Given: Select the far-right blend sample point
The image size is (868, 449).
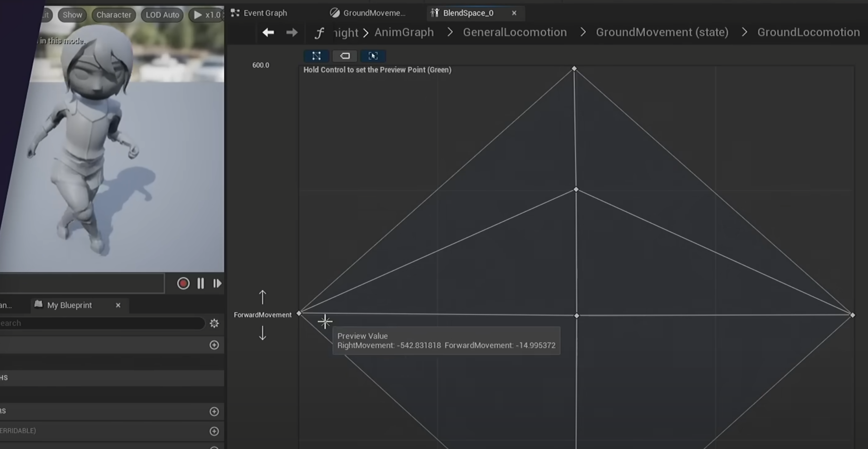Looking at the screenshot, I should click(852, 315).
